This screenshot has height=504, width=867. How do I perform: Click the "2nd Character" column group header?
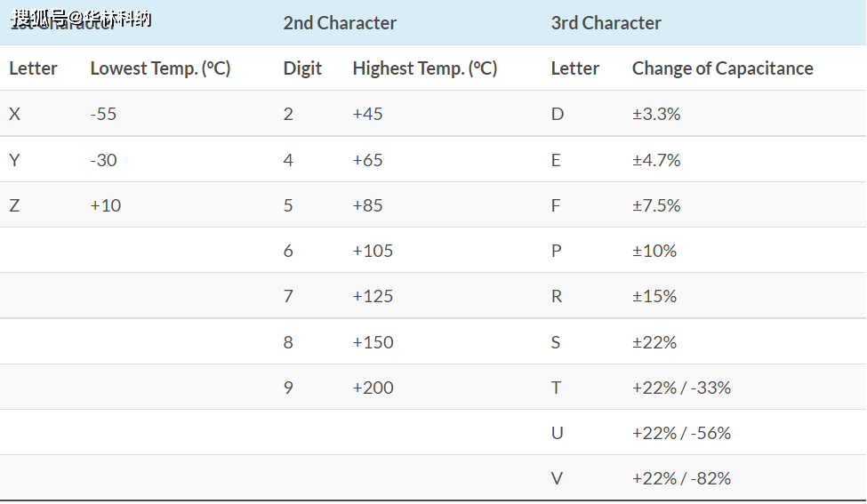pyautogui.click(x=340, y=23)
